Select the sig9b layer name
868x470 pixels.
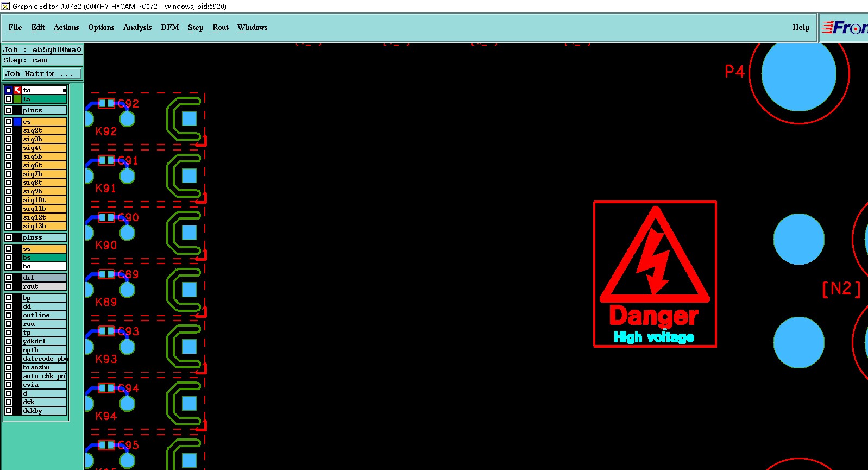(x=45, y=191)
